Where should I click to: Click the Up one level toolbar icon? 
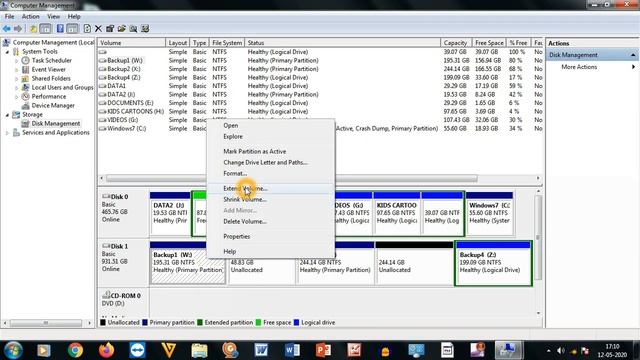[33, 29]
